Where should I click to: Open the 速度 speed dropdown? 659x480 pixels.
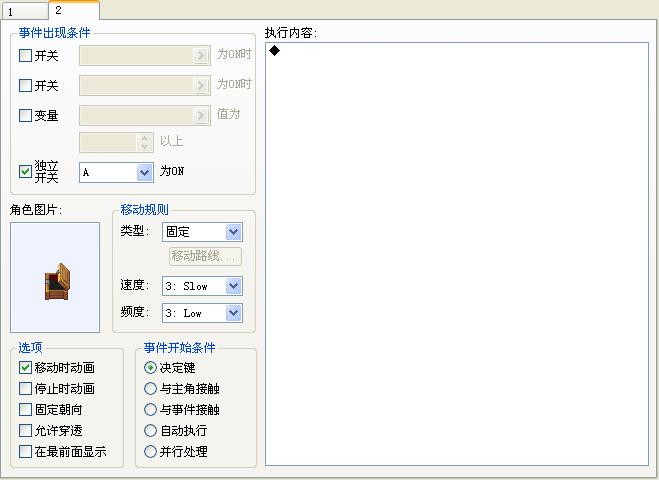pyautogui.click(x=234, y=286)
